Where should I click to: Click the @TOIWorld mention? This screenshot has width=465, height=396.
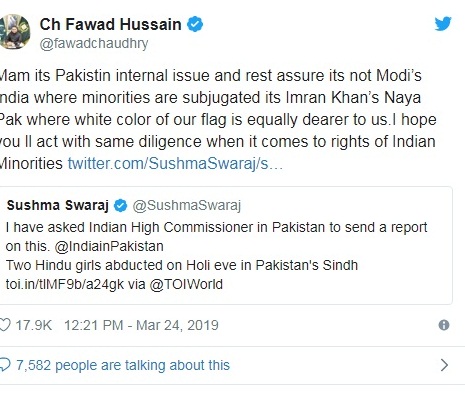coord(186,284)
